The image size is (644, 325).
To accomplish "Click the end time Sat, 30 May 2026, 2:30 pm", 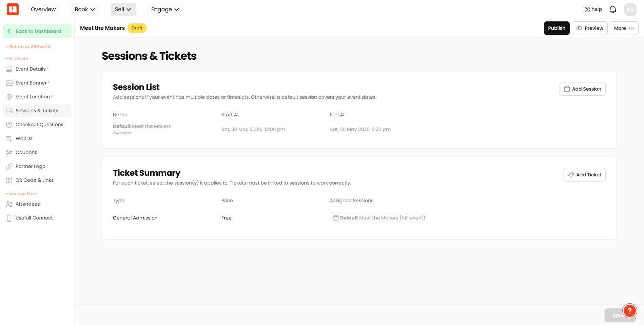I will click(360, 129).
